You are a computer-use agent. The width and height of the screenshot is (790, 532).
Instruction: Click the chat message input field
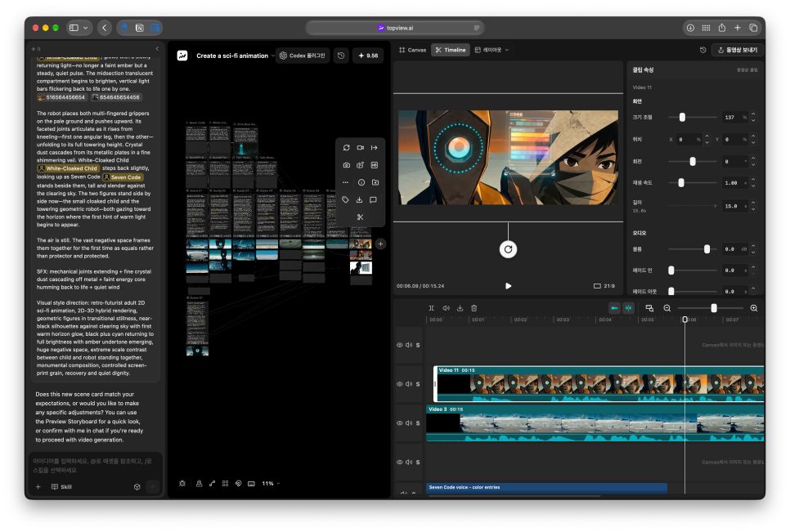coord(95,466)
